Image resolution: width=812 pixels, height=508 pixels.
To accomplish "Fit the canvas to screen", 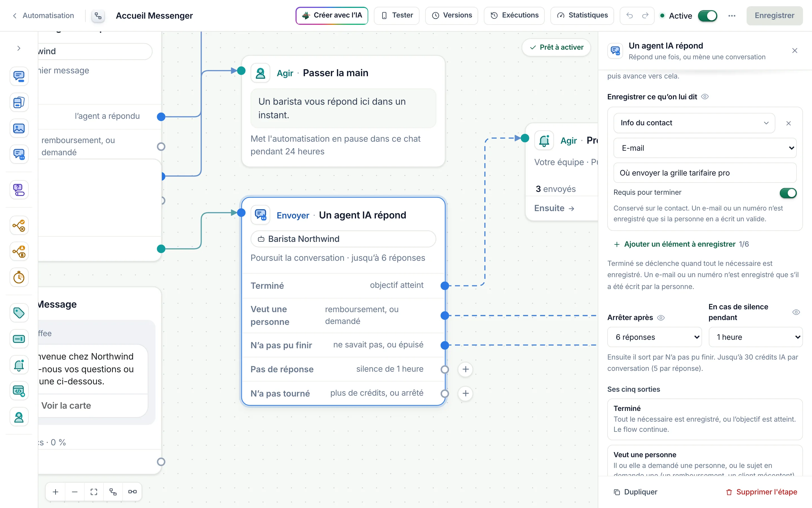I will coord(94,492).
